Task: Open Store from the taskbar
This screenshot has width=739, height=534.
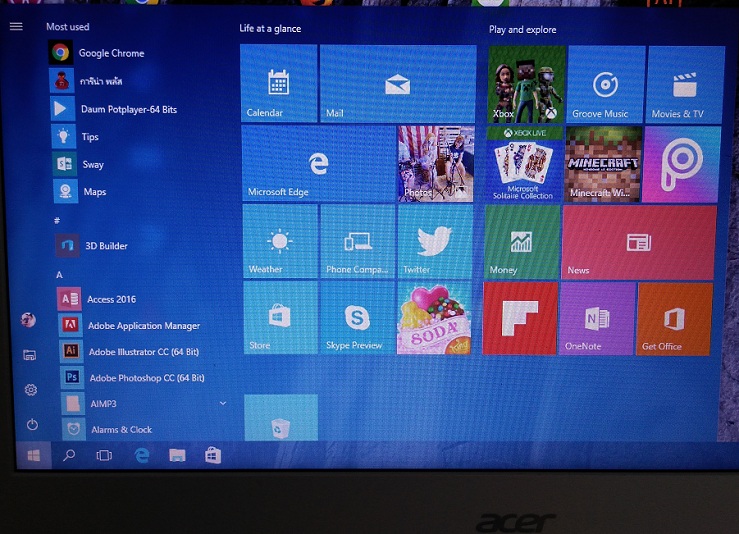Action: [213, 455]
